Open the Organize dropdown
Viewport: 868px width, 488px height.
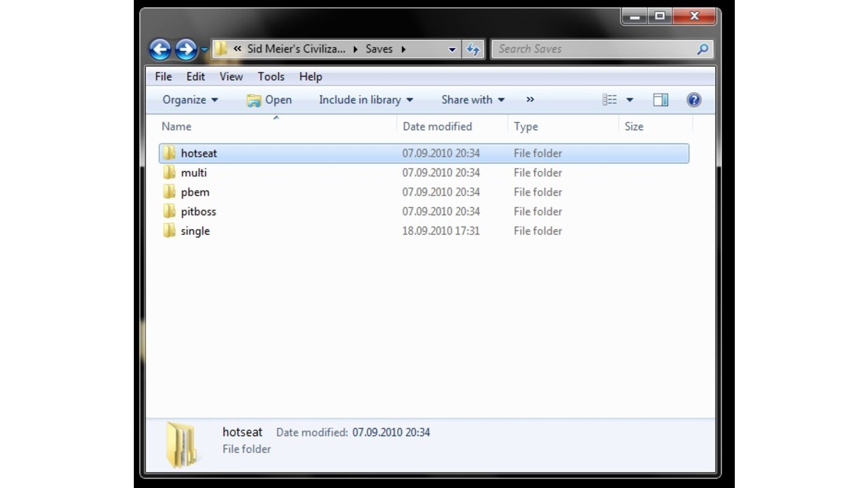[190, 100]
